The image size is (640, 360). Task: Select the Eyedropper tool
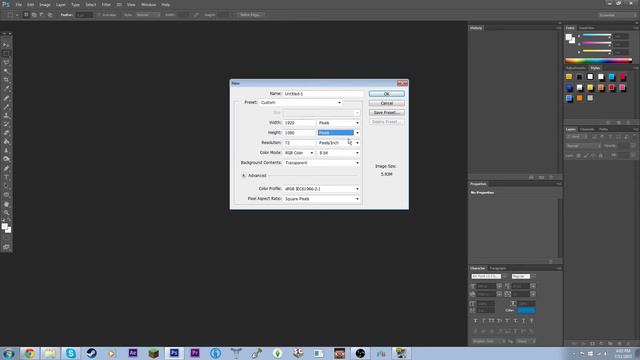pyautogui.click(x=6, y=89)
